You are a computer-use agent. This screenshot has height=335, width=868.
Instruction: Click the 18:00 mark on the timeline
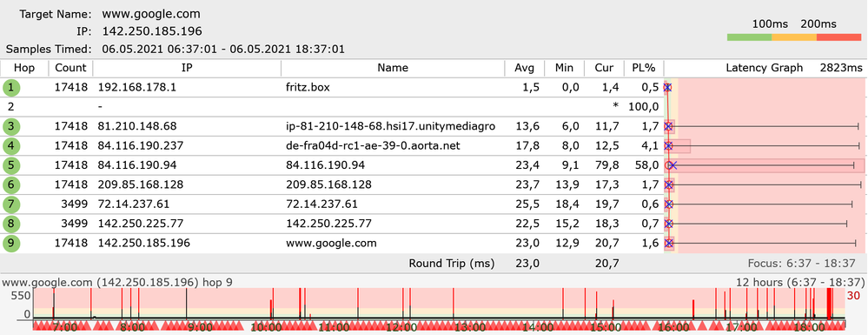tap(809, 327)
